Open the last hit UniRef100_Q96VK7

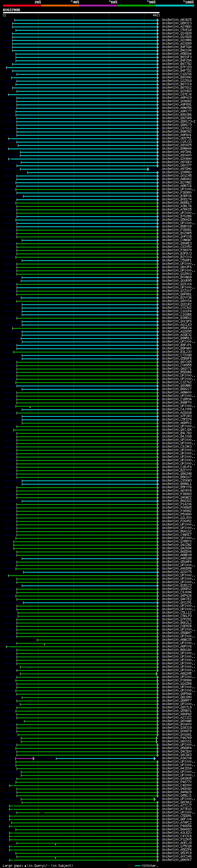pos(177,860)
